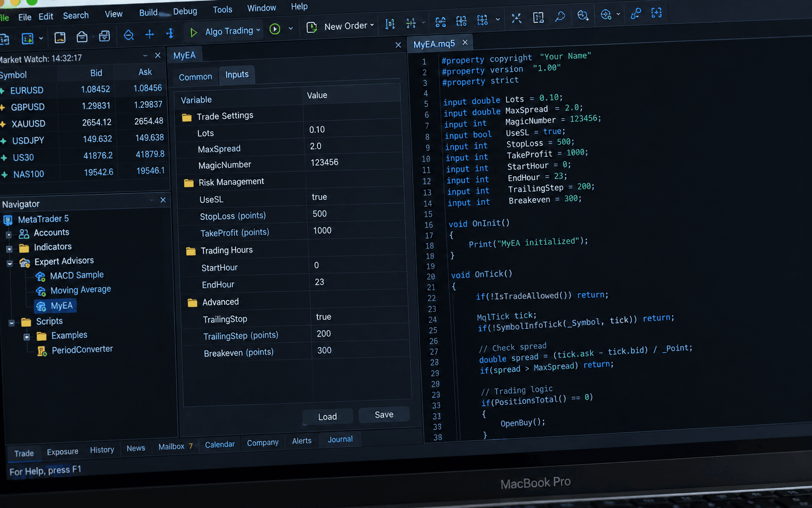The width and height of the screenshot is (812, 508).
Task: Click the plus-shaped crosshair toolbar icon
Action: 149,34
